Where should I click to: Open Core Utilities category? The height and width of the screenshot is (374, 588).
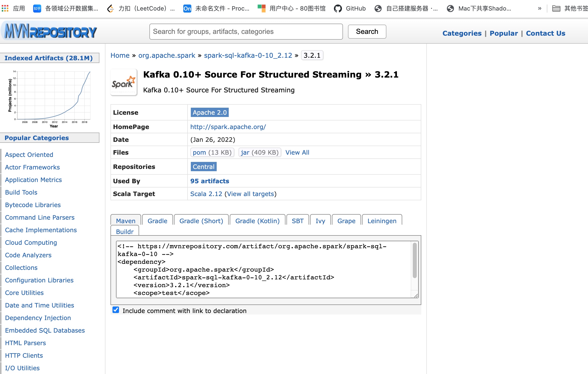point(24,293)
